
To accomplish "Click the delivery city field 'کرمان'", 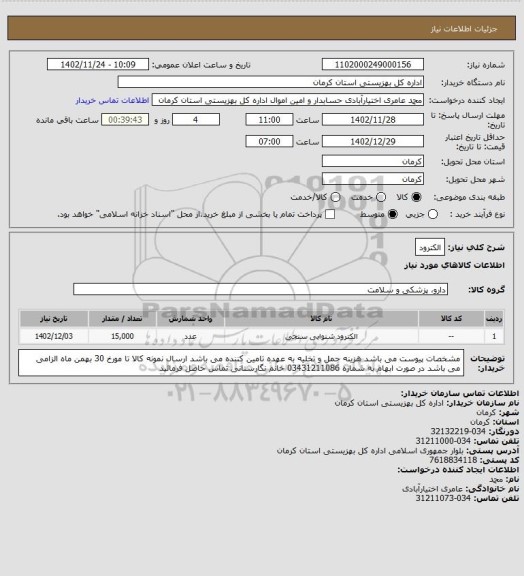I will 373,179.
